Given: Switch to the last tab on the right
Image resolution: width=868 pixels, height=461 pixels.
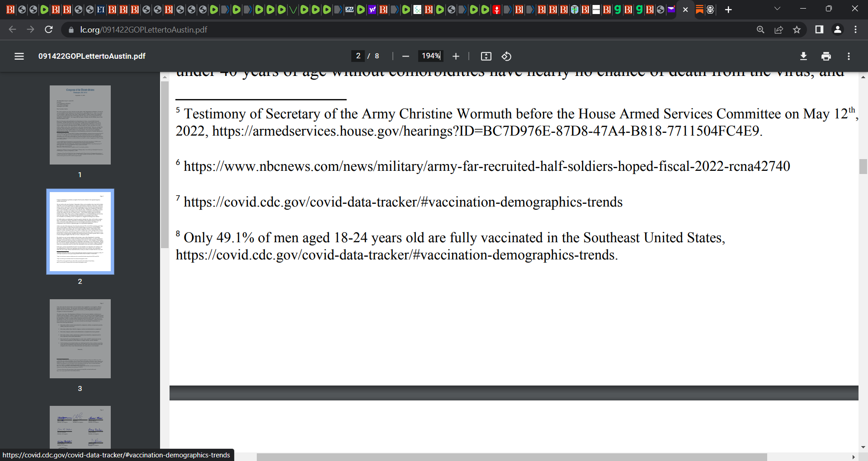Looking at the screenshot, I should pos(710,9).
